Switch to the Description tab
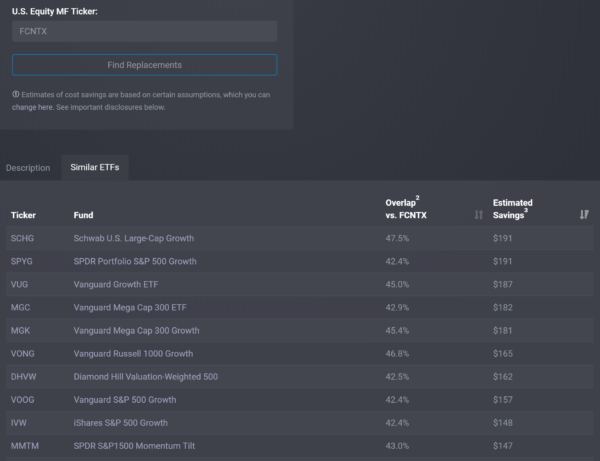The image size is (600, 461). pos(28,168)
